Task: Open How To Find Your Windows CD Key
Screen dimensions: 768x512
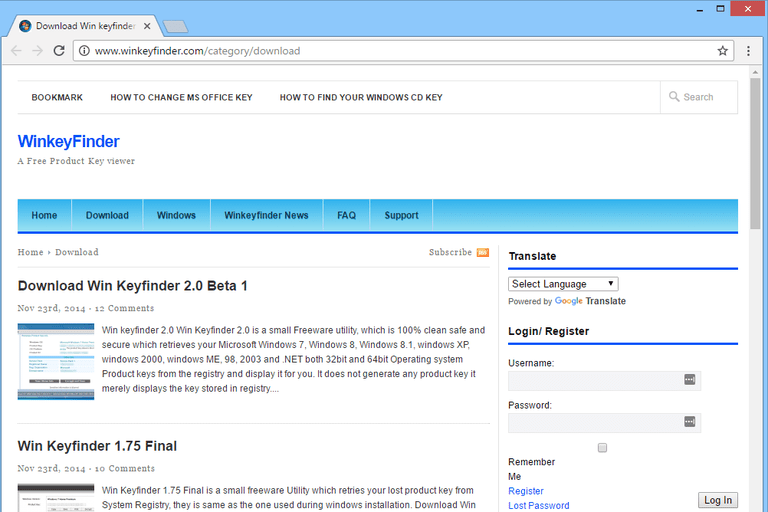Action: click(x=361, y=98)
